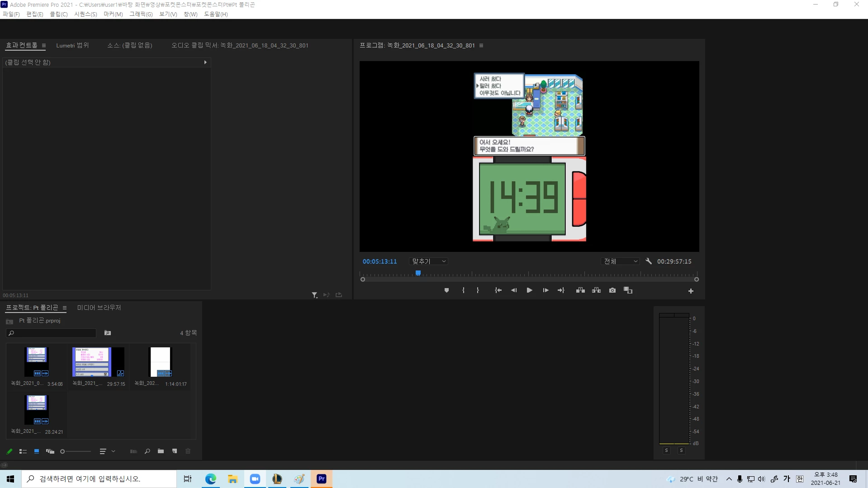Click the Find magnifier in Project panel
Screen dimensions: 868x488
(147, 451)
